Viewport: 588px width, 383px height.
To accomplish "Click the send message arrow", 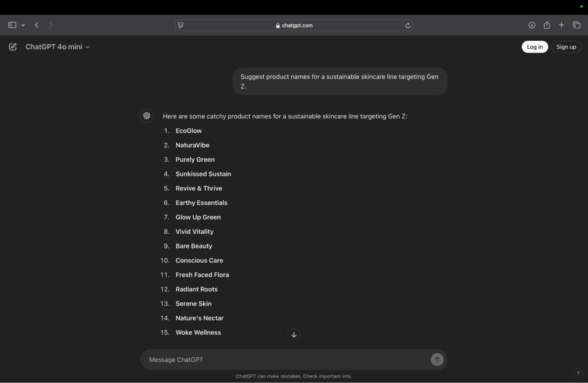I will pyautogui.click(x=437, y=359).
